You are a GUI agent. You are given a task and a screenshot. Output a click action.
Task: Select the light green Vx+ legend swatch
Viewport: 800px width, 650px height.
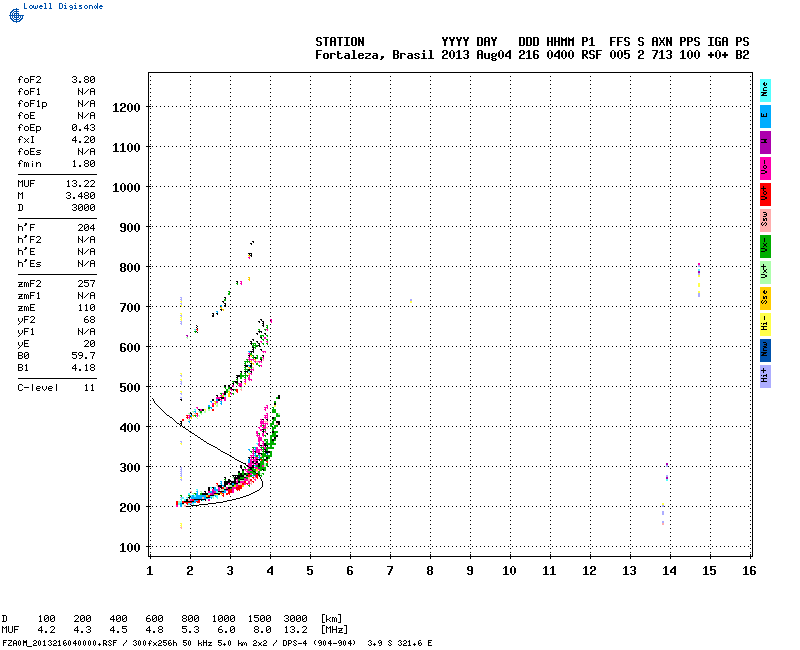tap(765, 272)
